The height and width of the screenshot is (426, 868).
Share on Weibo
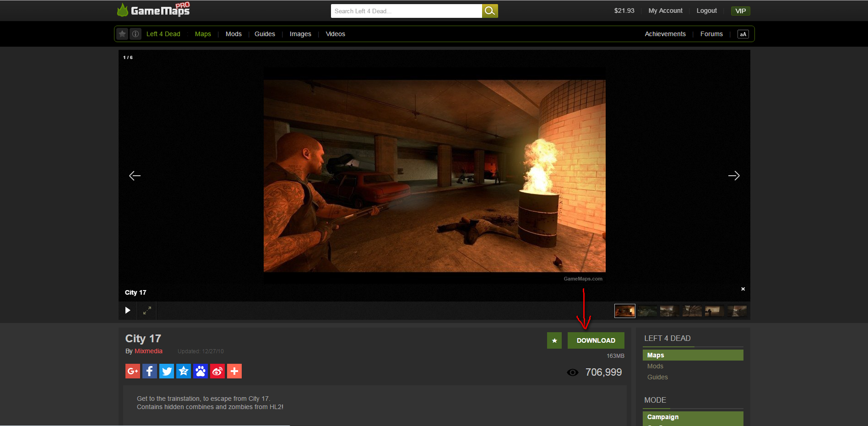[x=217, y=371]
